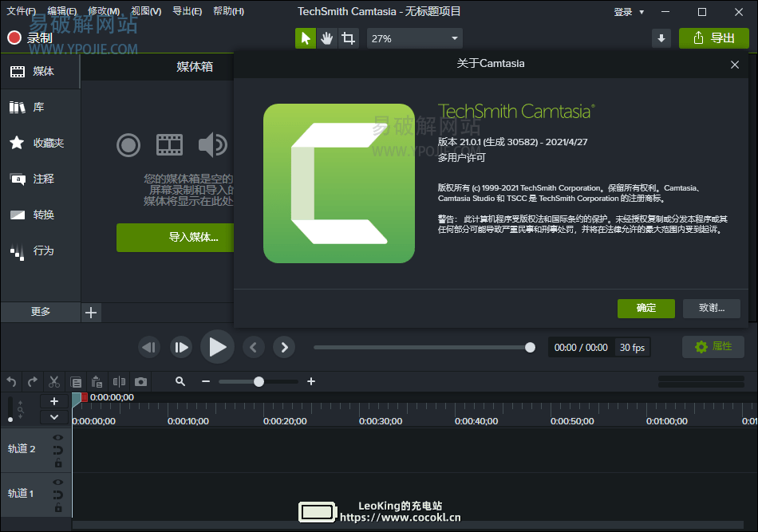Screen dimensions: 758x532
Task: Toggle the magnetic track icon for 轨道 1
Action: pyautogui.click(x=58, y=495)
